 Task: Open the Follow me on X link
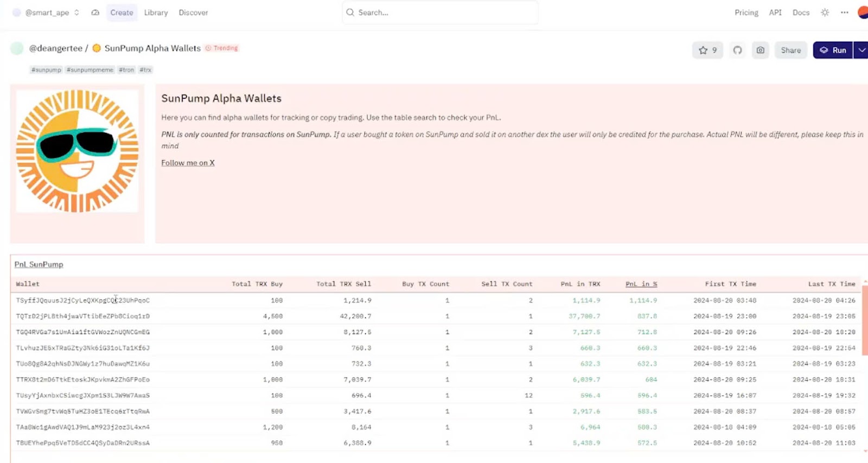point(188,163)
